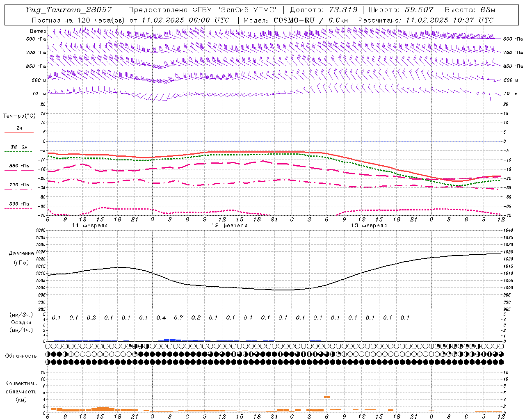Click the left wind-level label 500 м

[x=39, y=80]
